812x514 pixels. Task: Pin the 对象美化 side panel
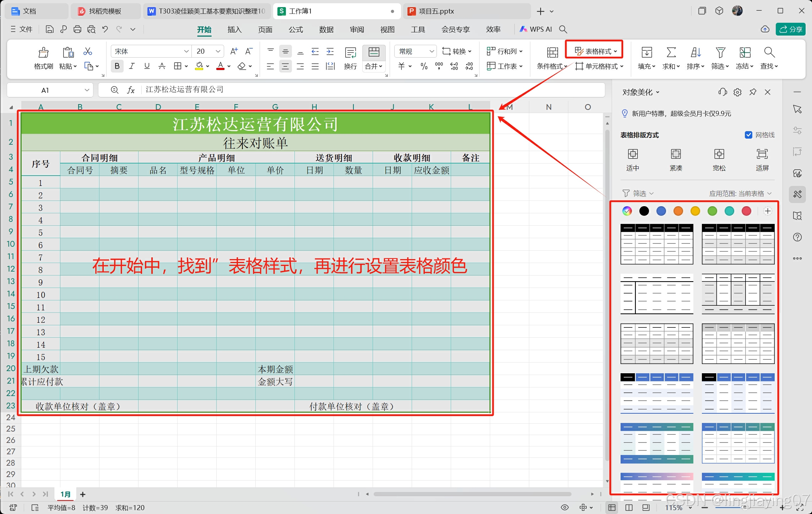[x=753, y=92]
